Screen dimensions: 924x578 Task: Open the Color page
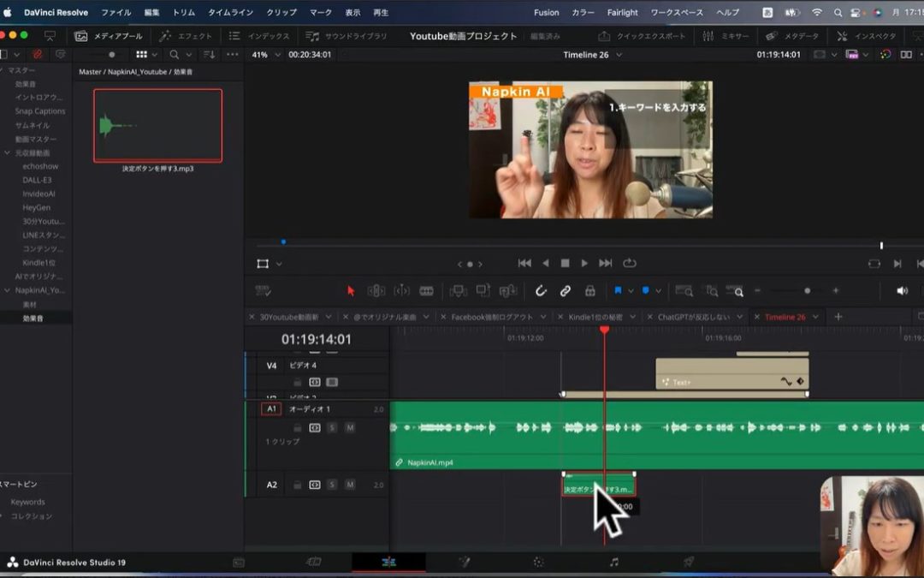click(537, 562)
